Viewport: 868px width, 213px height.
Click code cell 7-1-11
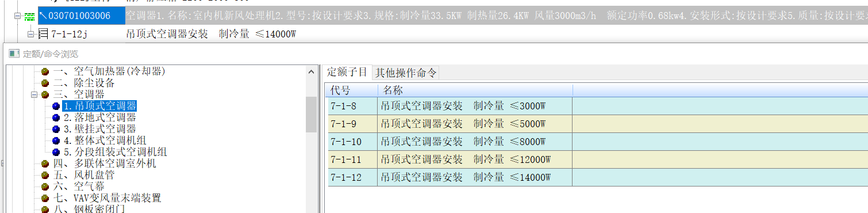tap(352, 159)
